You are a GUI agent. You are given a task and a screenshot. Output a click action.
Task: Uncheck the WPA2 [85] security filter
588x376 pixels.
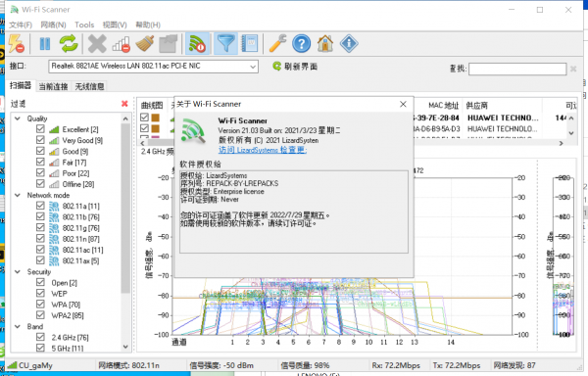click(x=40, y=315)
